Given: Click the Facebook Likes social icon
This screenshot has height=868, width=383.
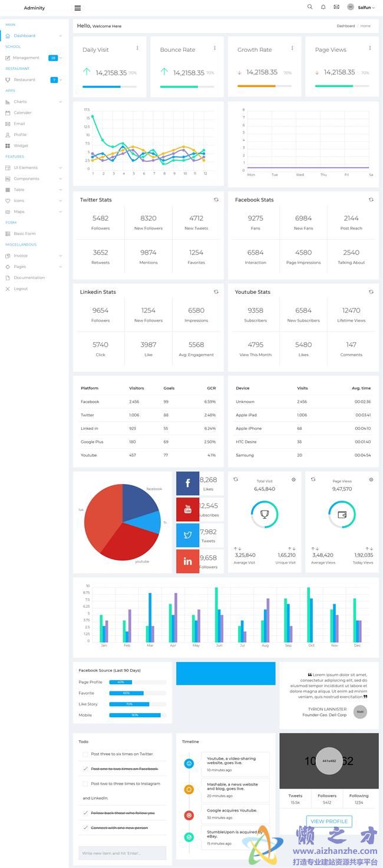Looking at the screenshot, I should [188, 483].
